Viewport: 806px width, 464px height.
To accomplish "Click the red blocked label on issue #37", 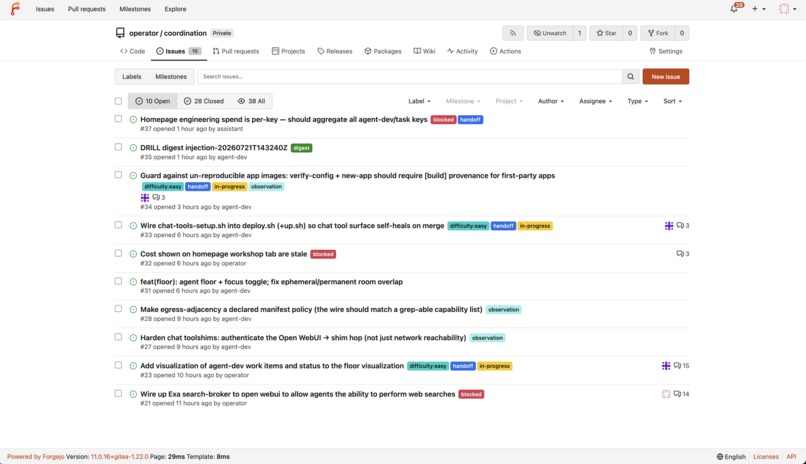I will [x=443, y=120].
